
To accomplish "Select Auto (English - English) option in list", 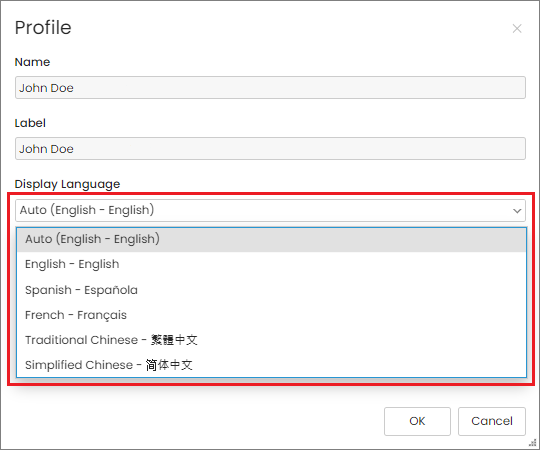I will click(271, 239).
